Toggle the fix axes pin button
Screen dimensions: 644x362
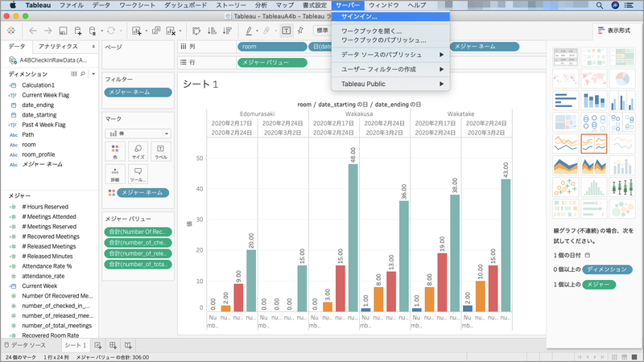[300, 31]
